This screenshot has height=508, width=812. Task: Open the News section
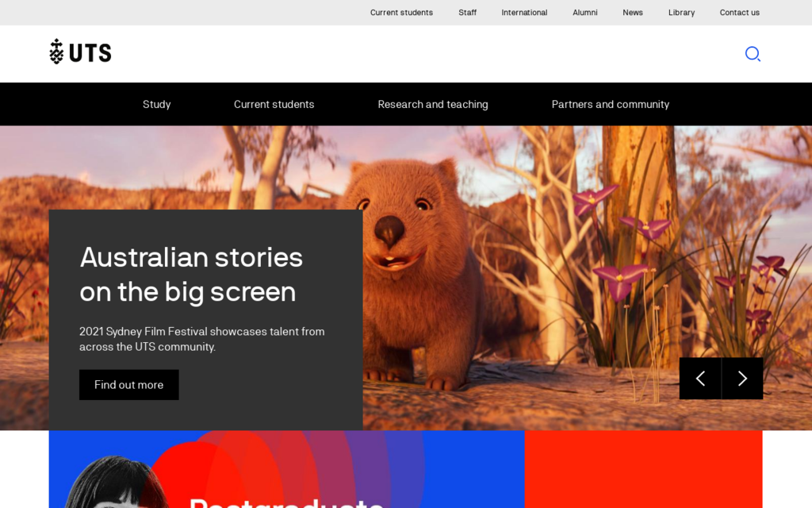click(632, 12)
